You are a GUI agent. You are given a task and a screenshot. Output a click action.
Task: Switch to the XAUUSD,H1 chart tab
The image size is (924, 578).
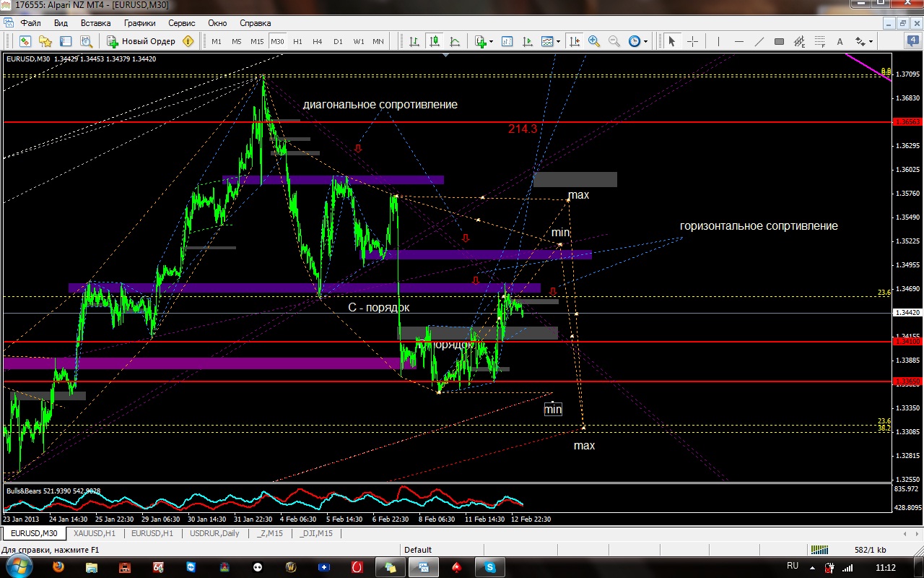point(94,533)
